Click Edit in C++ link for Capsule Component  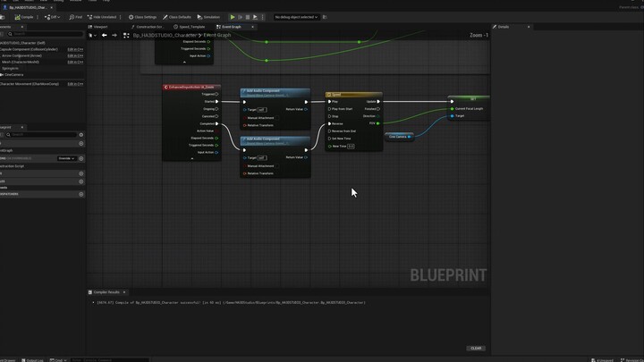point(75,49)
